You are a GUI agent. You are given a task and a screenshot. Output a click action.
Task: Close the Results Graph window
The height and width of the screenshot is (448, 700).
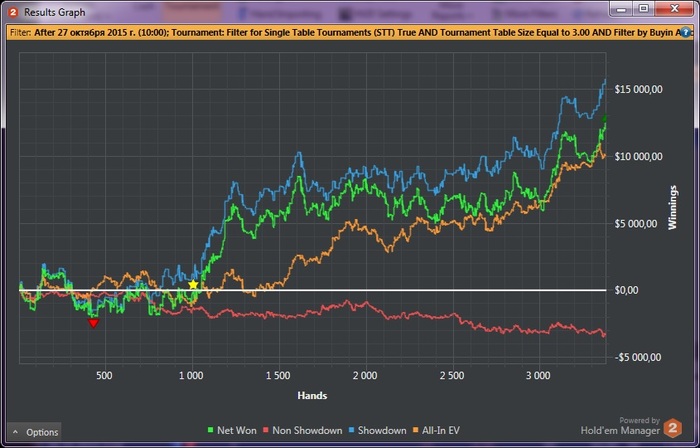674,8
